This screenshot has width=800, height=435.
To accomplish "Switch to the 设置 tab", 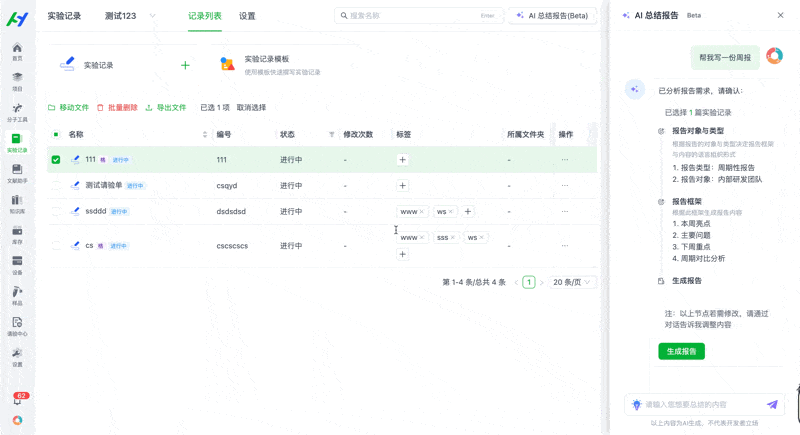I will tap(247, 16).
